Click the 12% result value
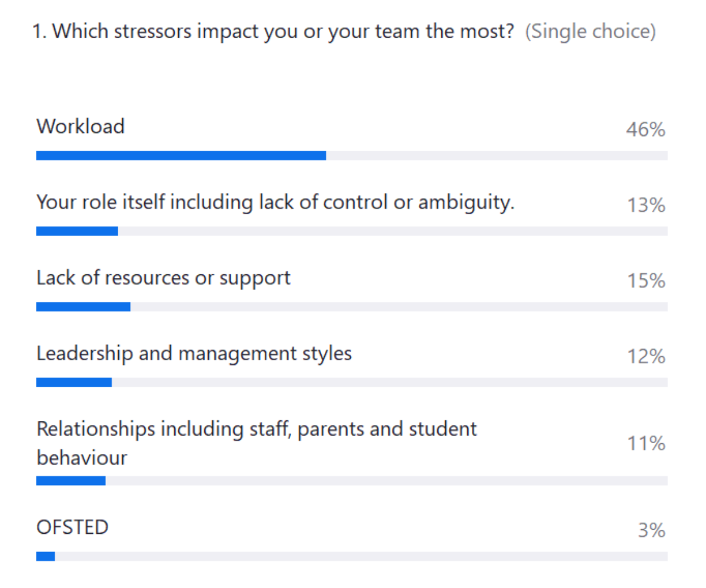The width and height of the screenshot is (706, 588). click(645, 356)
